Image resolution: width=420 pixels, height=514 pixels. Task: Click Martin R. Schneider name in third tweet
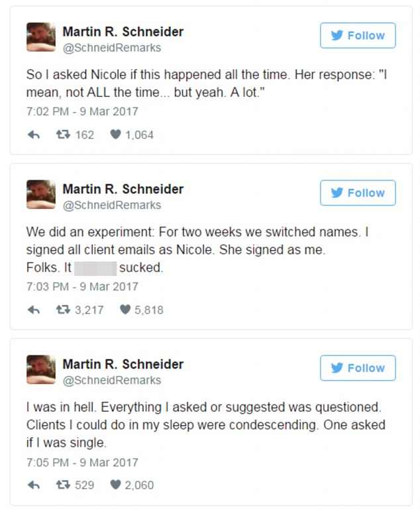[x=123, y=364]
